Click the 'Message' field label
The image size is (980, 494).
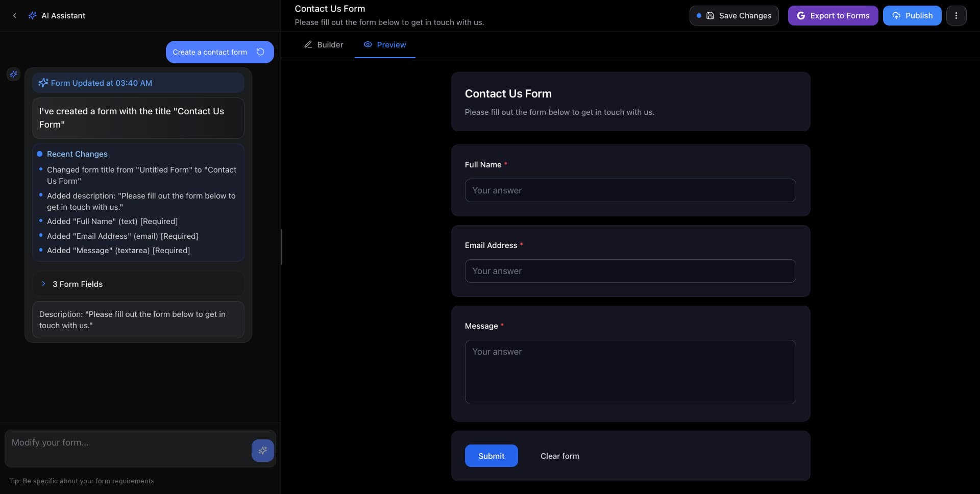click(481, 326)
